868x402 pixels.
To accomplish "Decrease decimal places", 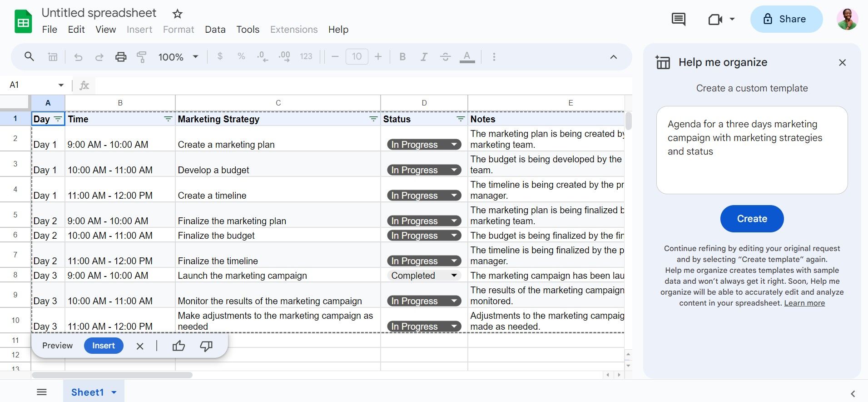I will pos(262,57).
